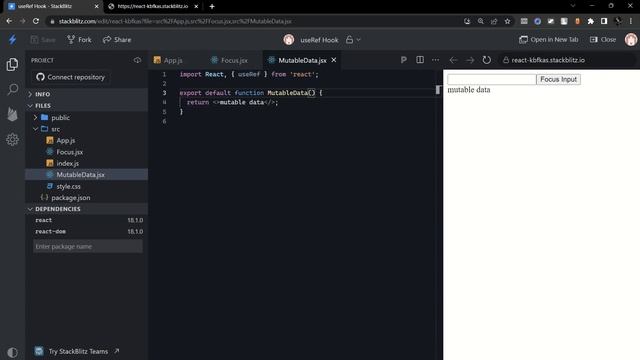Bookmark this page with star icon
This screenshot has width=640, height=360.
pyautogui.click(x=507, y=21)
